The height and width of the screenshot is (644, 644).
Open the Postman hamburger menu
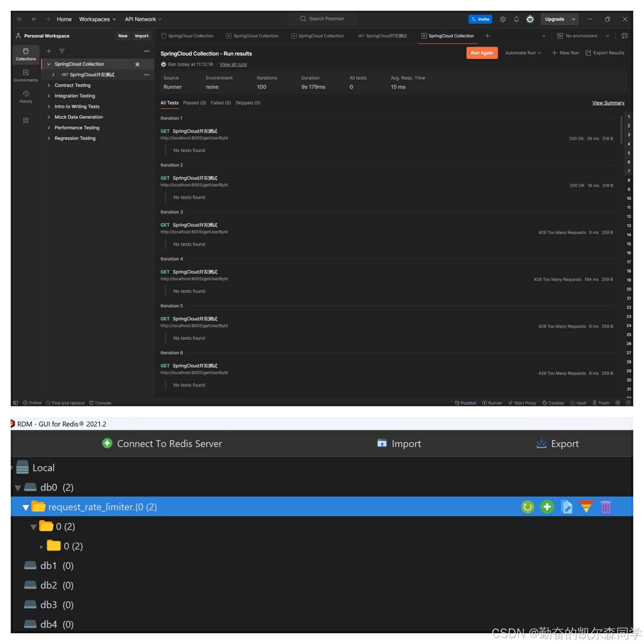(x=19, y=19)
